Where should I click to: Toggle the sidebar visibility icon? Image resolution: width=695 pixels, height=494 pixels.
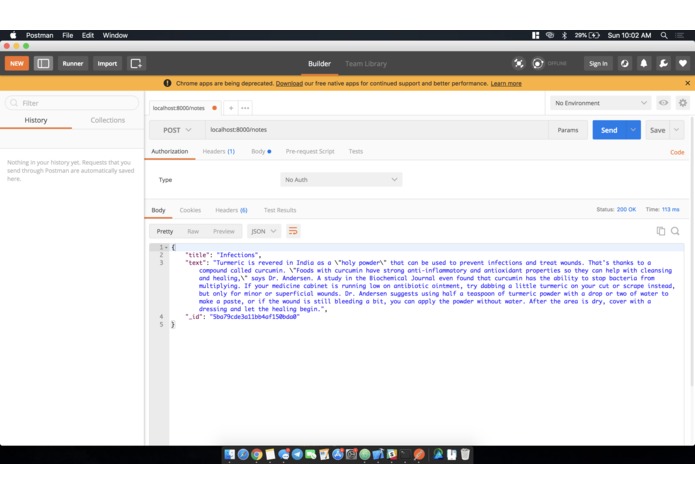pyautogui.click(x=43, y=63)
